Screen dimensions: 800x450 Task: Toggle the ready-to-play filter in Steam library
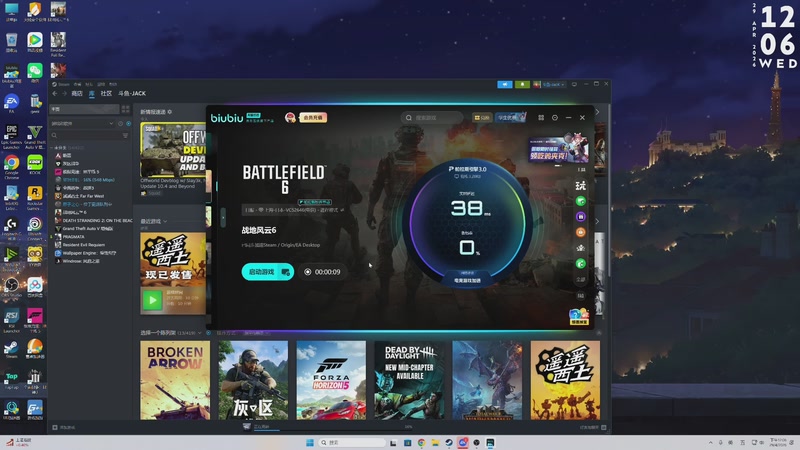129,123
